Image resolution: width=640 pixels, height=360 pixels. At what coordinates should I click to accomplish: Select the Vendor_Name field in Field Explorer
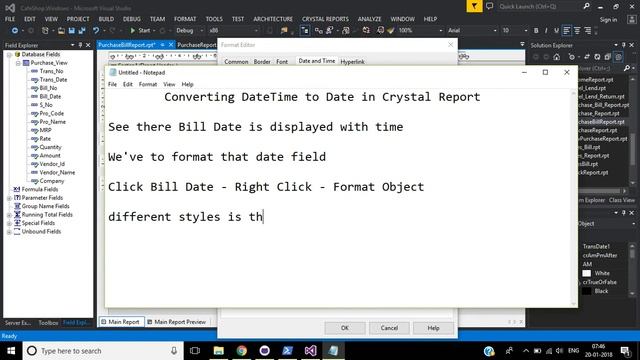57,173
